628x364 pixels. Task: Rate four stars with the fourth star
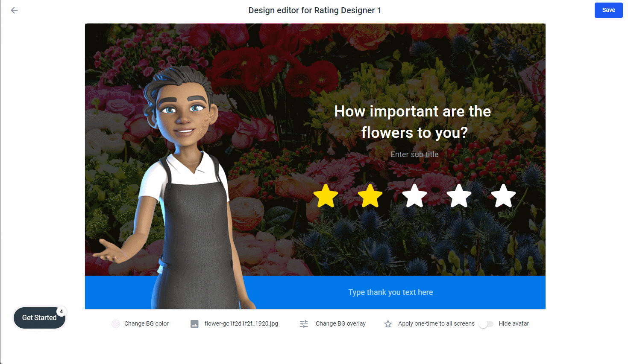(459, 196)
